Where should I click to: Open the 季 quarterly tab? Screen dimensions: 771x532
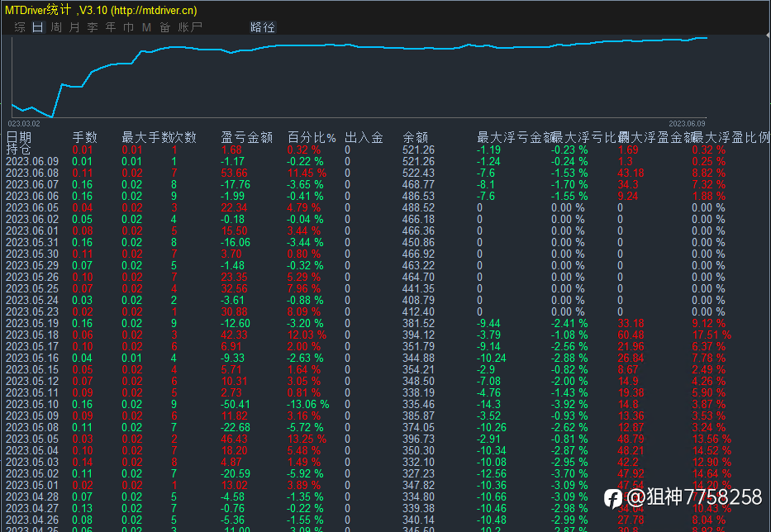(x=93, y=27)
